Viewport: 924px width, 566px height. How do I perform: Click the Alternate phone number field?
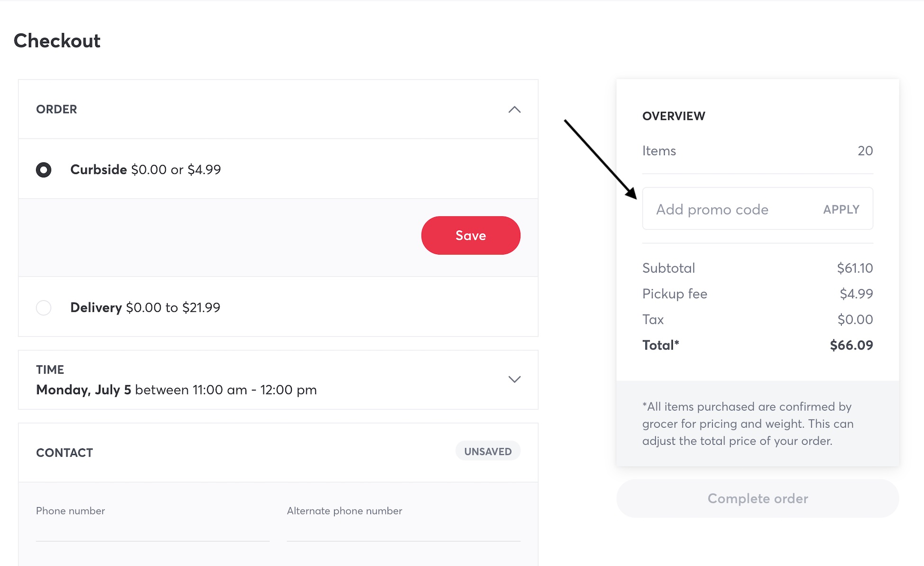(x=403, y=529)
